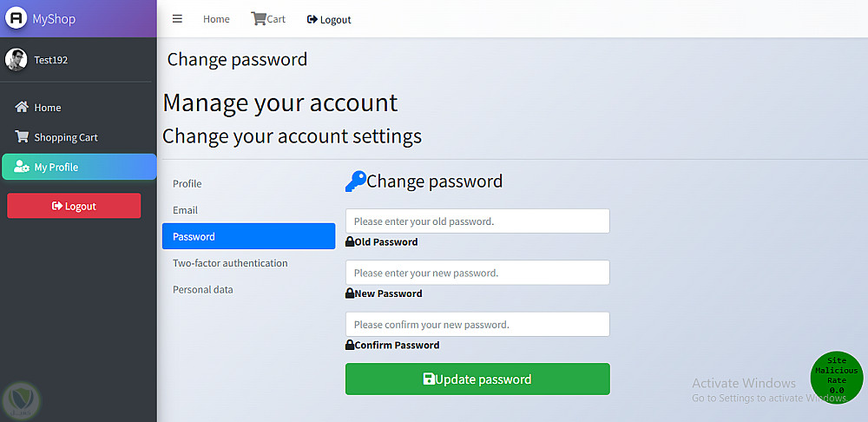This screenshot has height=422, width=868.
Task: Open the Home link in top navbar
Action: (216, 19)
